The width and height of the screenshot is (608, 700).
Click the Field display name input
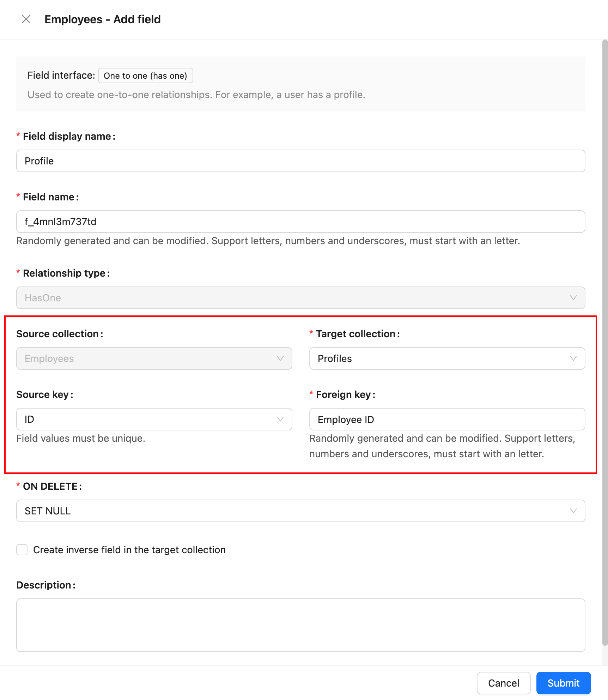(x=300, y=161)
